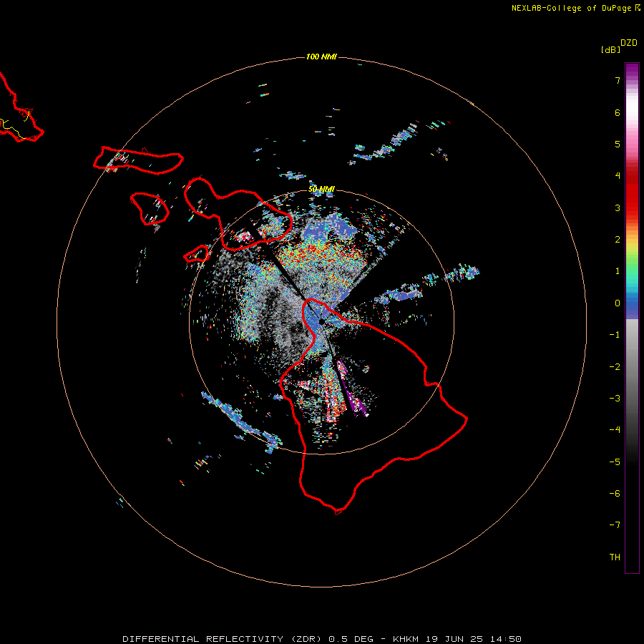Click the 2 value on the colorbar scale

click(x=618, y=240)
